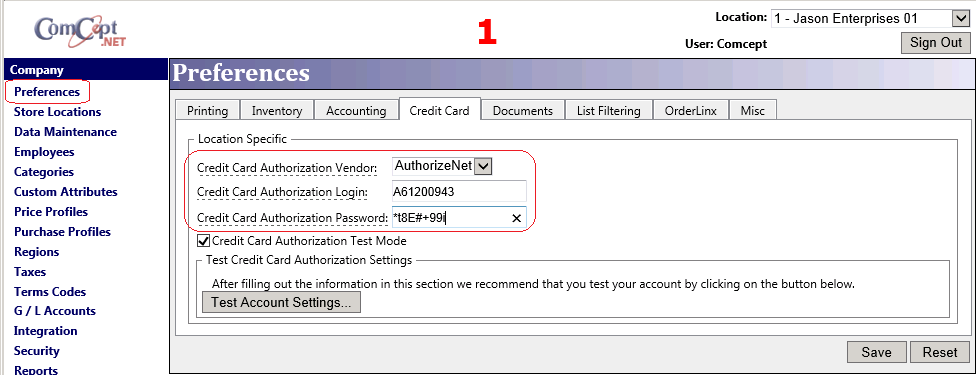The width and height of the screenshot is (976, 375).
Task: Open the Inventory tab
Action: [x=277, y=111]
